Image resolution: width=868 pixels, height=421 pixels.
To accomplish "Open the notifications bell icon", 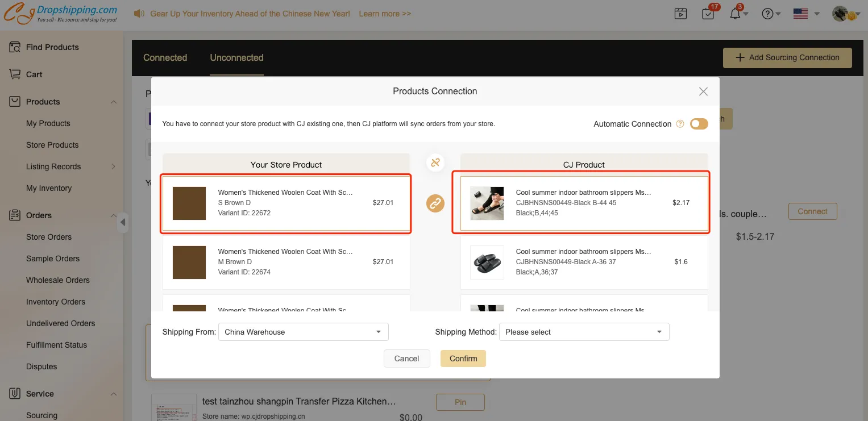I will [736, 14].
